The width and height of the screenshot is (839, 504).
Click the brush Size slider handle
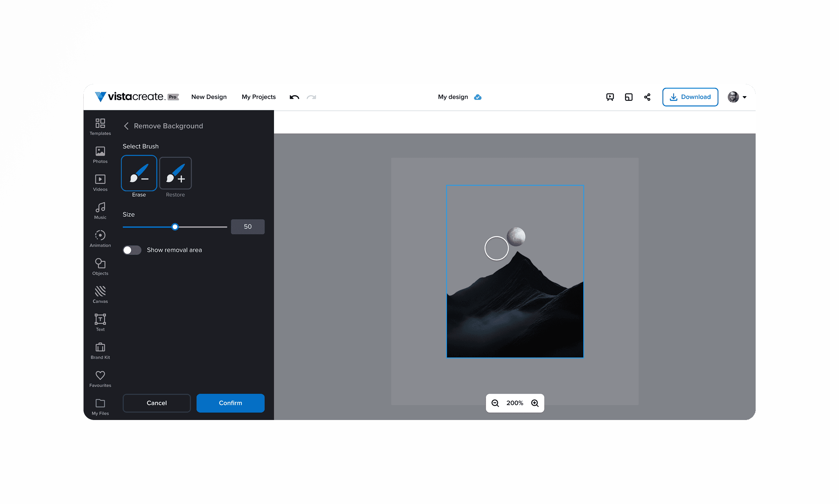coord(175,227)
